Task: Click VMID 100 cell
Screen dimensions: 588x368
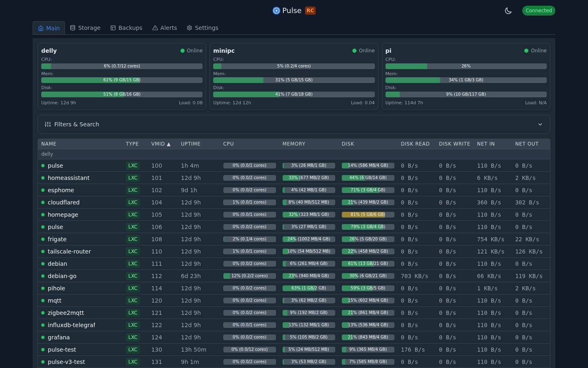Action: tap(157, 166)
